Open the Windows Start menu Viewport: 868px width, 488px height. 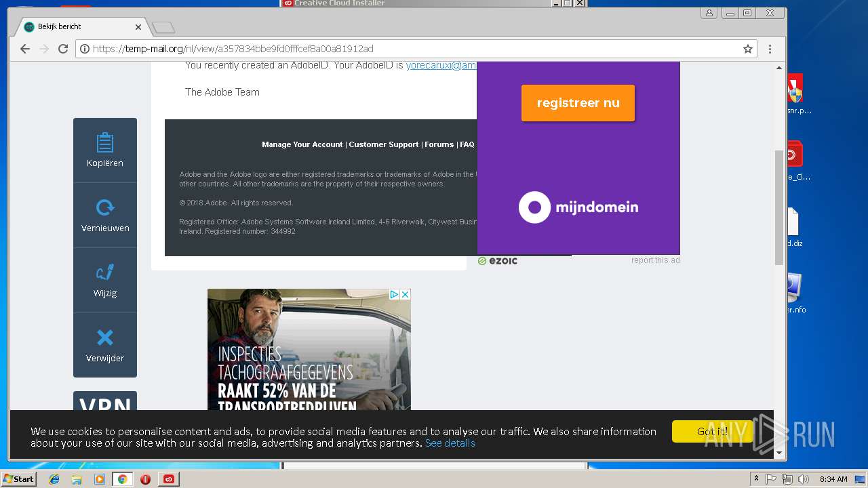(18, 479)
